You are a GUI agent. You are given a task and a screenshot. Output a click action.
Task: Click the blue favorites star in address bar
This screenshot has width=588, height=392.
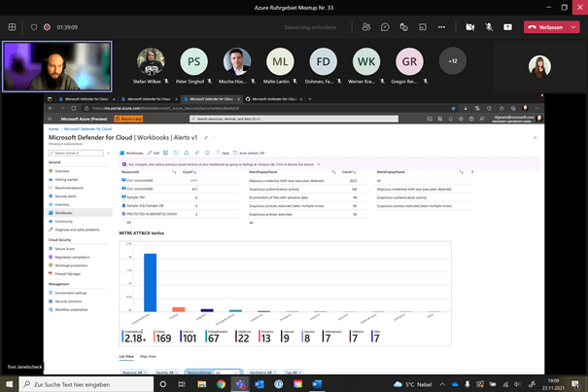[x=453, y=108]
